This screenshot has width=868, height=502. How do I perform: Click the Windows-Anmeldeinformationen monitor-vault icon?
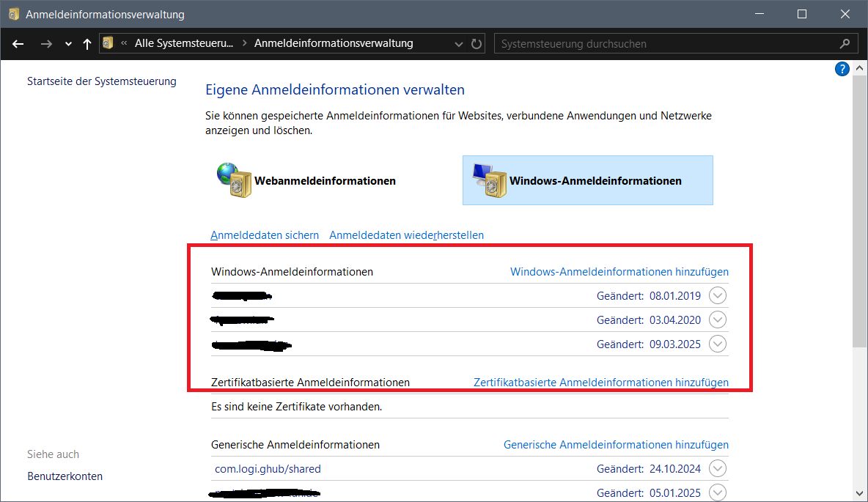point(490,180)
